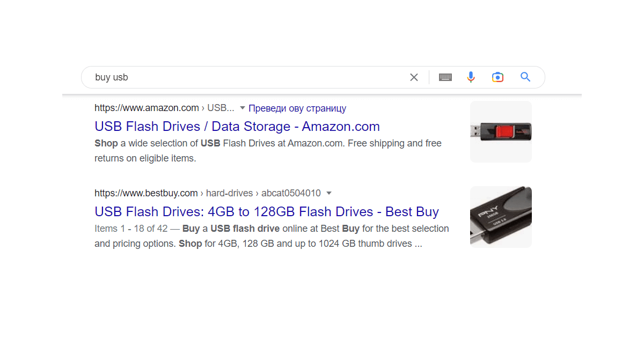
Task: Expand the Amazon breadcrumb options arrow
Action: coord(243,108)
